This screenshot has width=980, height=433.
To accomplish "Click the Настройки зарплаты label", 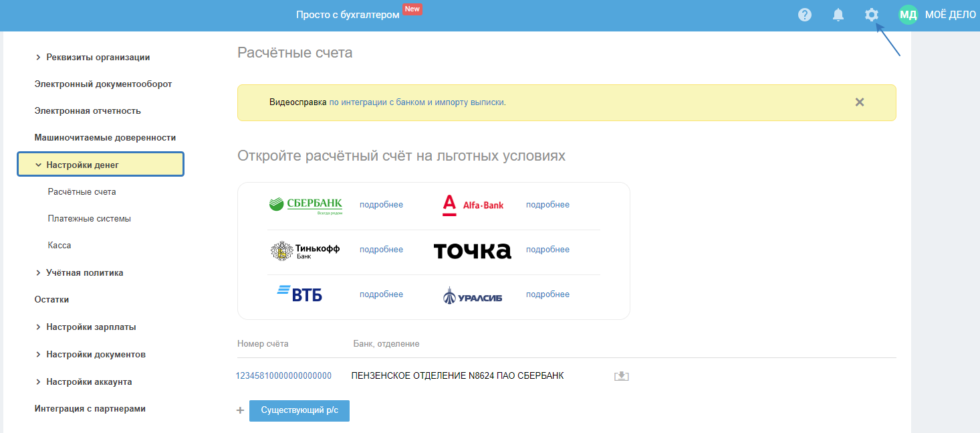I will (x=91, y=327).
